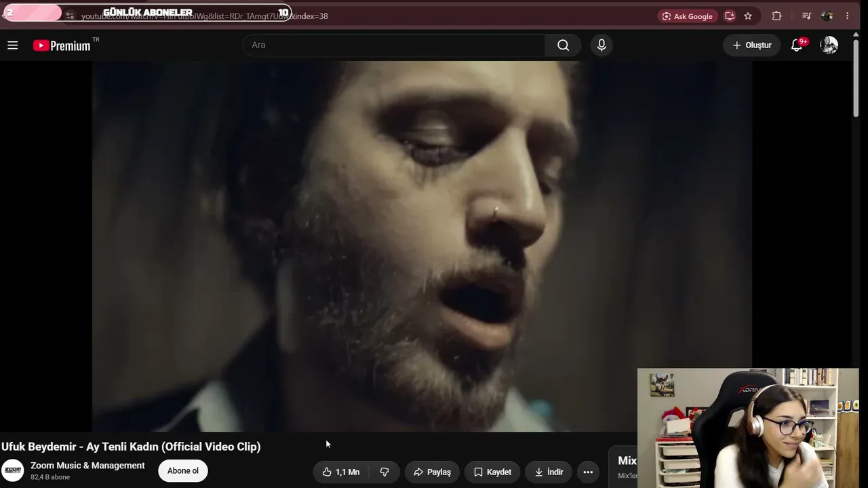Click the video title Ay Tenli Kadın

point(131,447)
